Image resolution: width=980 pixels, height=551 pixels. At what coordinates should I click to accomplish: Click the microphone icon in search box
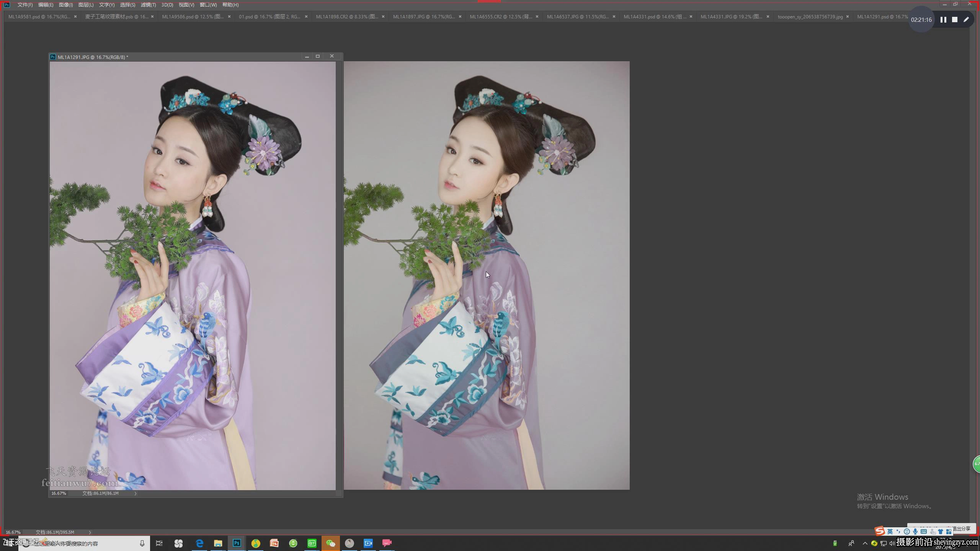pyautogui.click(x=142, y=543)
